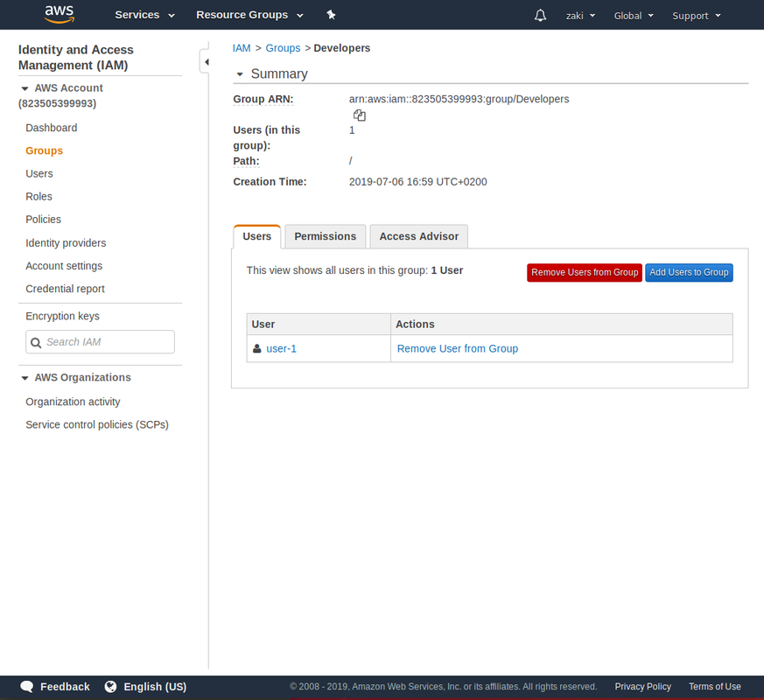The image size is (764, 700).
Task: Open Credential report in sidebar
Action: pyautogui.click(x=65, y=289)
